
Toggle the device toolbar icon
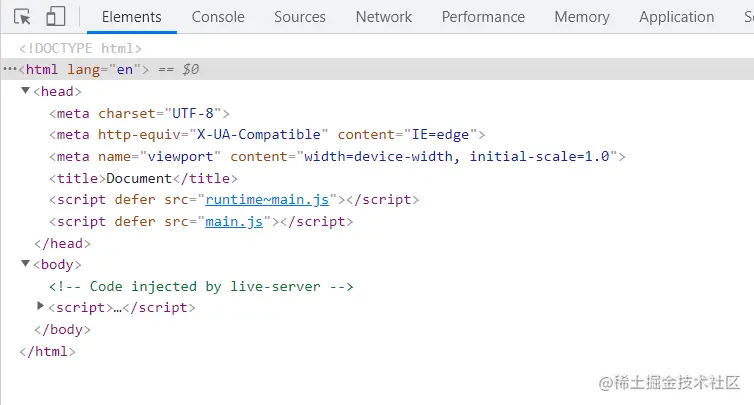[x=55, y=16]
